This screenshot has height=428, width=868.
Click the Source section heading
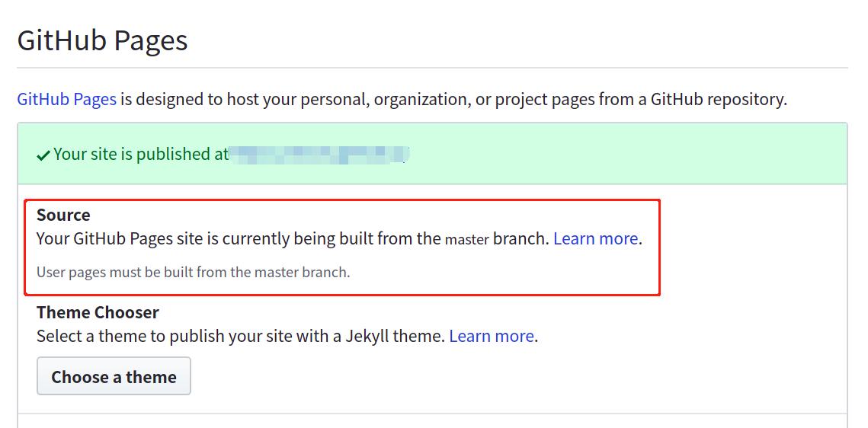63,215
